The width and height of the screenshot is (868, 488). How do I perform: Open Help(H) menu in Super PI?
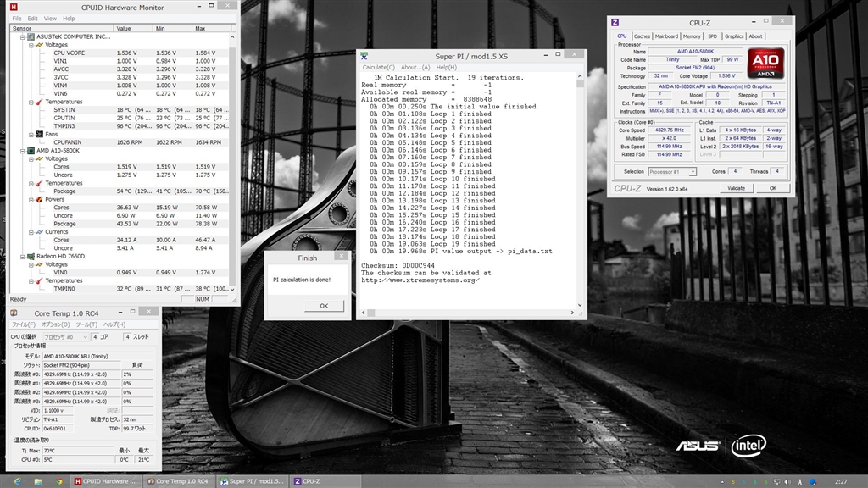[x=446, y=67]
